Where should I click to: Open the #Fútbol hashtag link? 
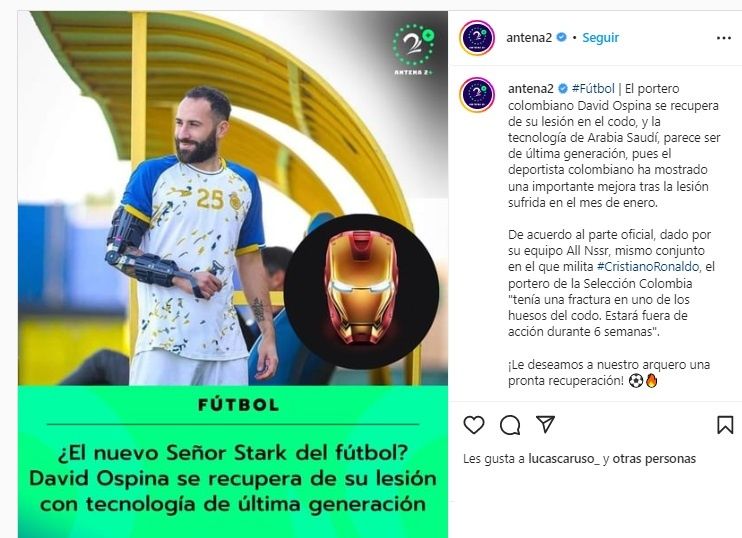[593, 88]
